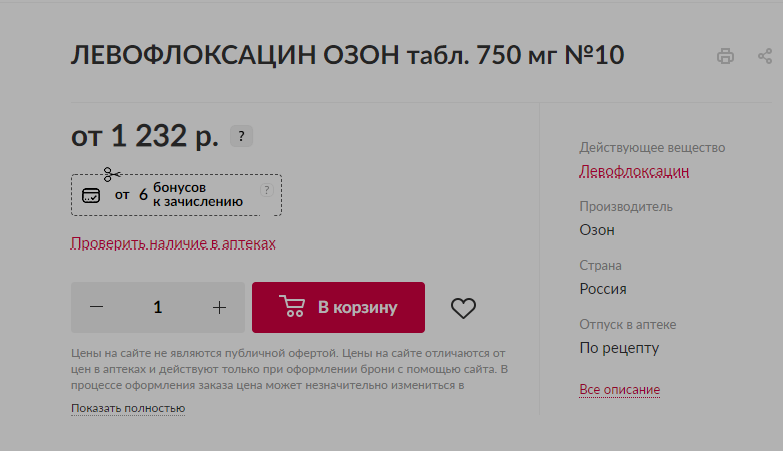783x451 pixels.
Task: Click the price "от 1 232 р."
Action: click(x=145, y=135)
